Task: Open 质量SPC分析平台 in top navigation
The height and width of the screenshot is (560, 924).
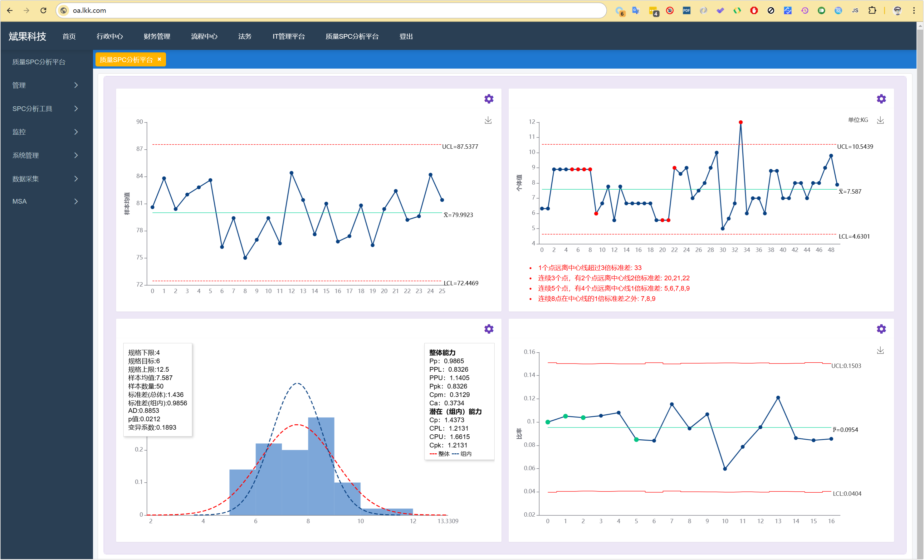Action: tap(352, 36)
